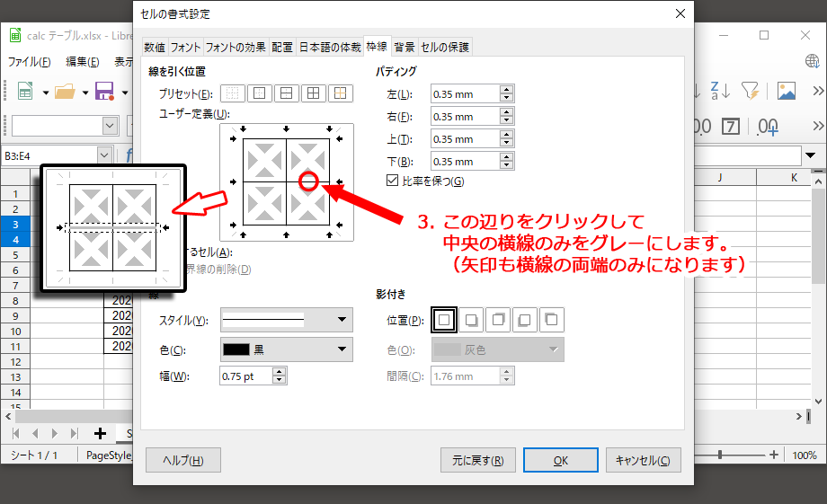The width and height of the screenshot is (827, 504).
Task: Click the 100% zoom level in status bar
Action: 804,455
